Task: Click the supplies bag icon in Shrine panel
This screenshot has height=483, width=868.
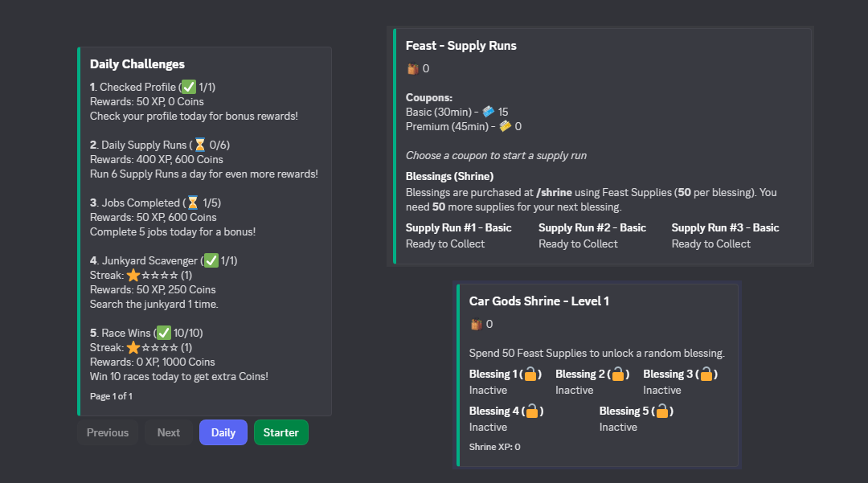Action: (476, 324)
